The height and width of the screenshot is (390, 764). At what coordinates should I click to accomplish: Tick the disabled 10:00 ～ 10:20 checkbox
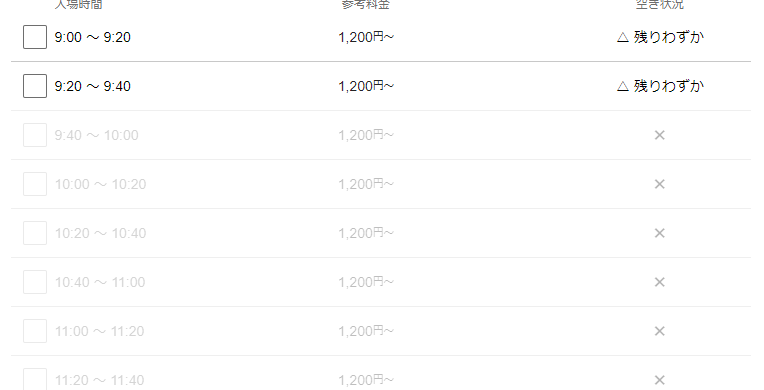click(35, 184)
